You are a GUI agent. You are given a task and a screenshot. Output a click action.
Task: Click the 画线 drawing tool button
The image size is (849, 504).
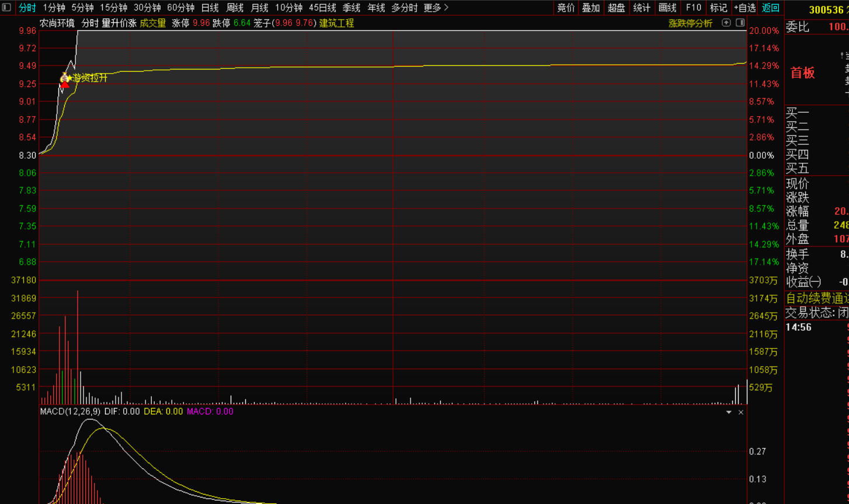click(667, 8)
